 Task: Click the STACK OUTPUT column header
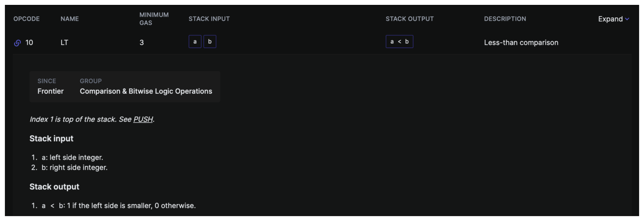(x=410, y=19)
